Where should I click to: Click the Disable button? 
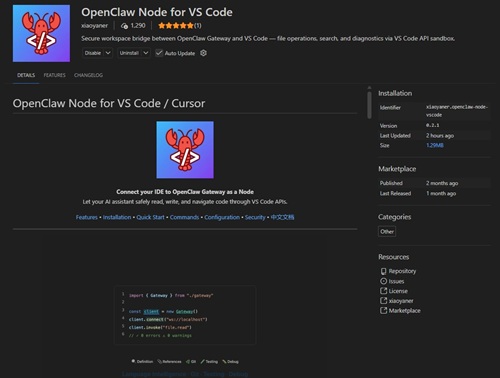click(x=93, y=53)
